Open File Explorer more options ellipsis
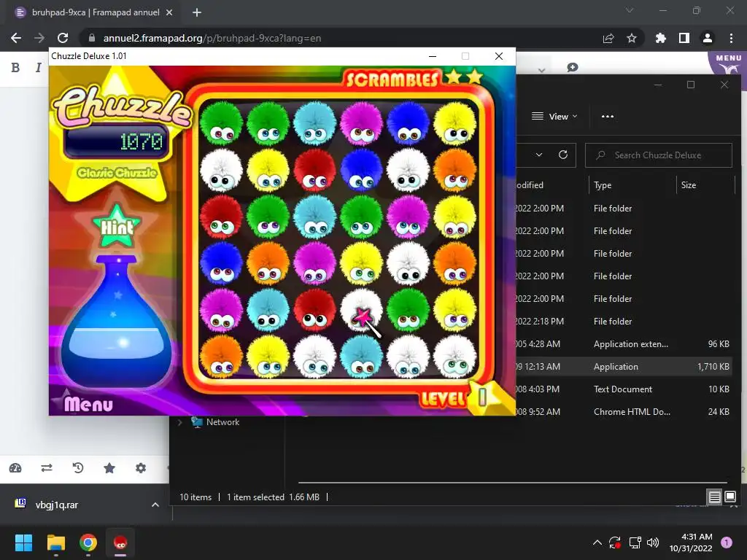Screen dimensions: 747x560 pos(608,116)
